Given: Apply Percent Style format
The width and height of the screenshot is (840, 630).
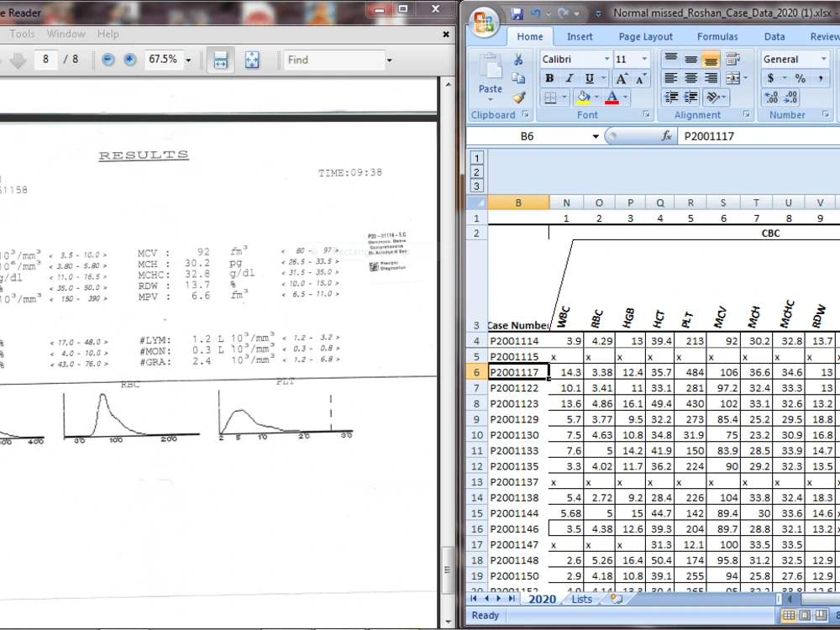Looking at the screenshot, I should tap(801, 78).
